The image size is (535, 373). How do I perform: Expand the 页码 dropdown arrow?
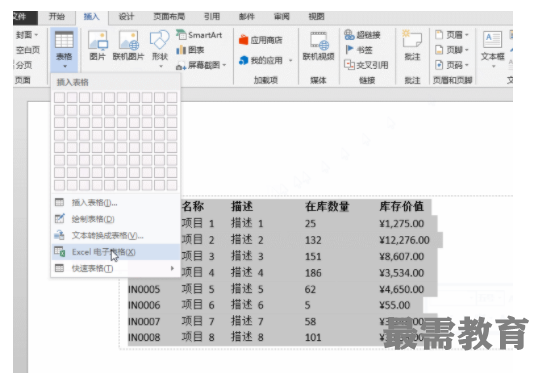[x=467, y=65]
